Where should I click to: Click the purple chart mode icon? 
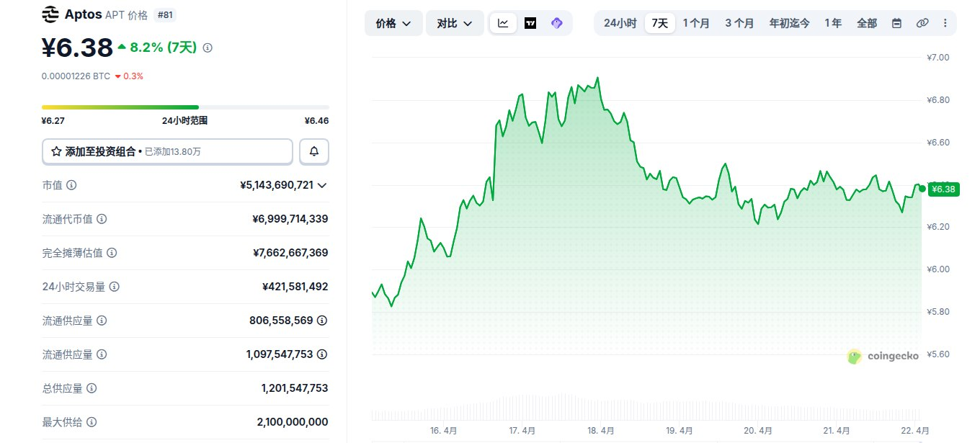556,23
